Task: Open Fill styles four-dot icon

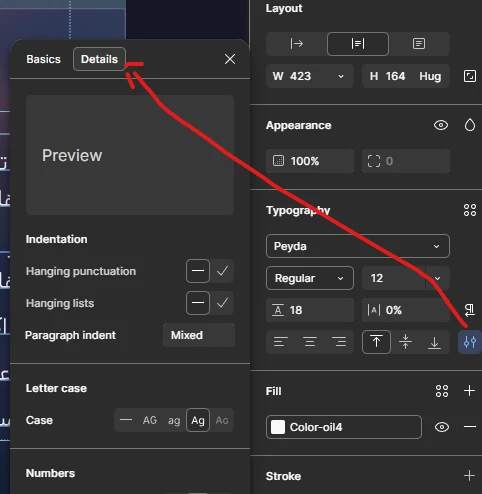Action: (442, 391)
